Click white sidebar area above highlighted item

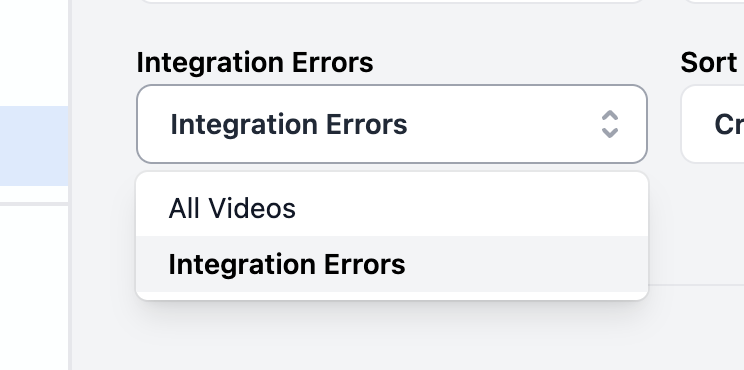pos(34,52)
